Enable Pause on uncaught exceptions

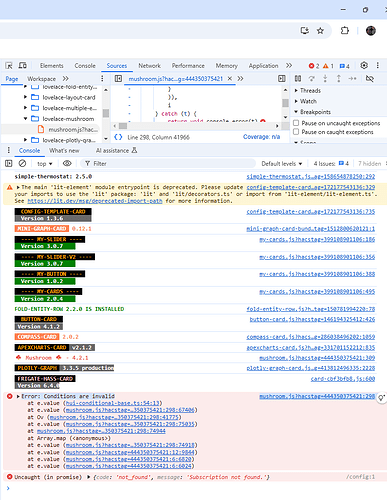pos(296,123)
